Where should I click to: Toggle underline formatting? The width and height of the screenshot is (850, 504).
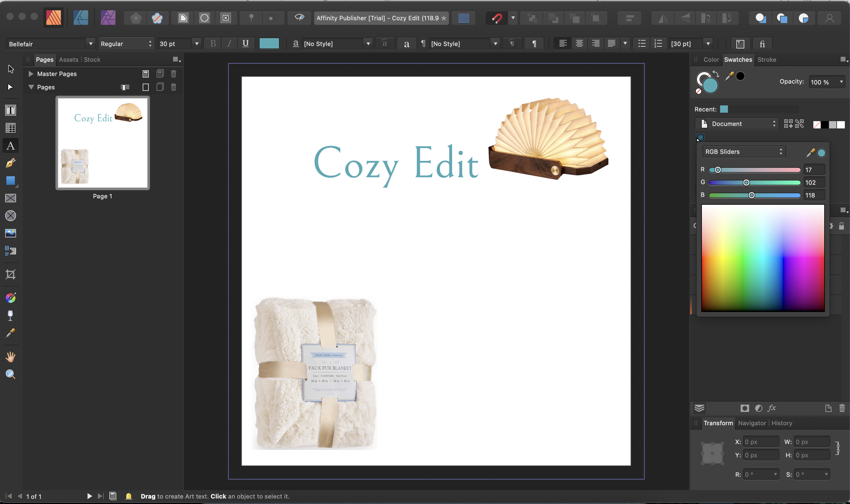(246, 44)
